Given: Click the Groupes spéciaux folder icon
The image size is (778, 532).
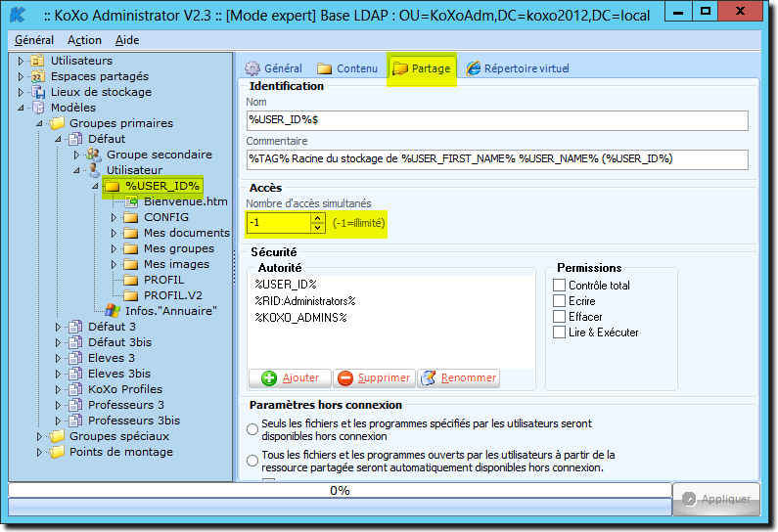Looking at the screenshot, I should click(x=57, y=436).
